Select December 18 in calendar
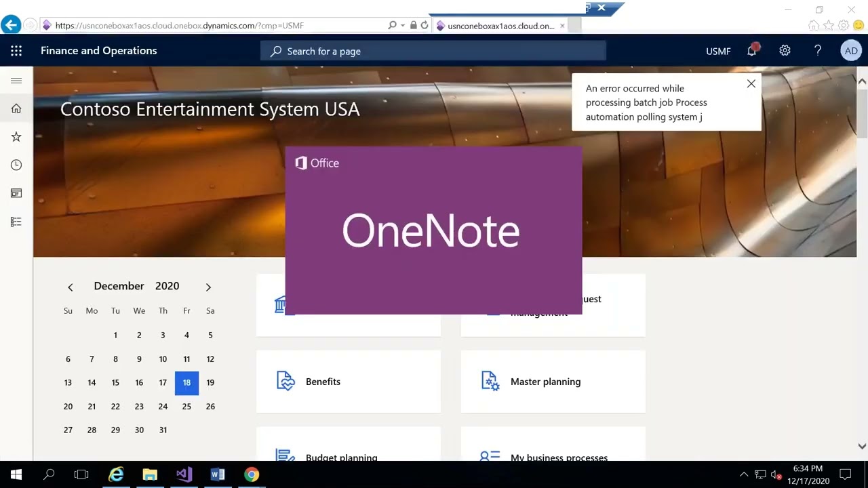Screen dimensions: 868x488 click(x=186, y=382)
